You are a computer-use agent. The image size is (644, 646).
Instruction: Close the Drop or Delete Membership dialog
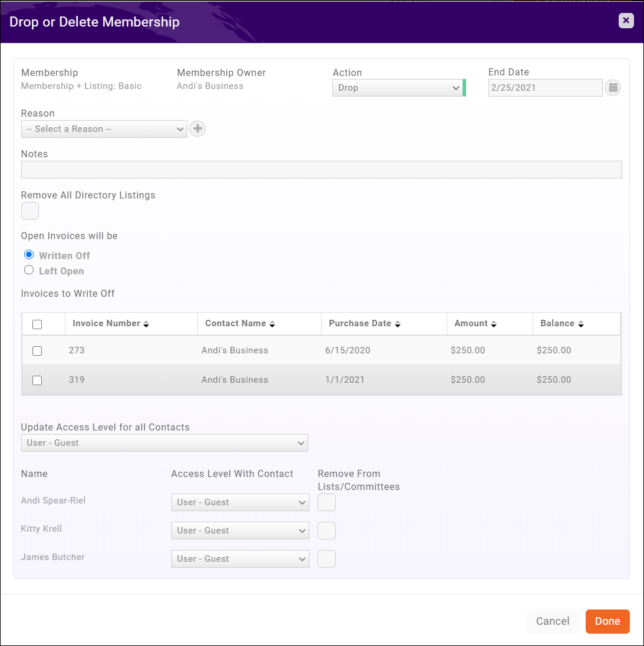tap(626, 20)
